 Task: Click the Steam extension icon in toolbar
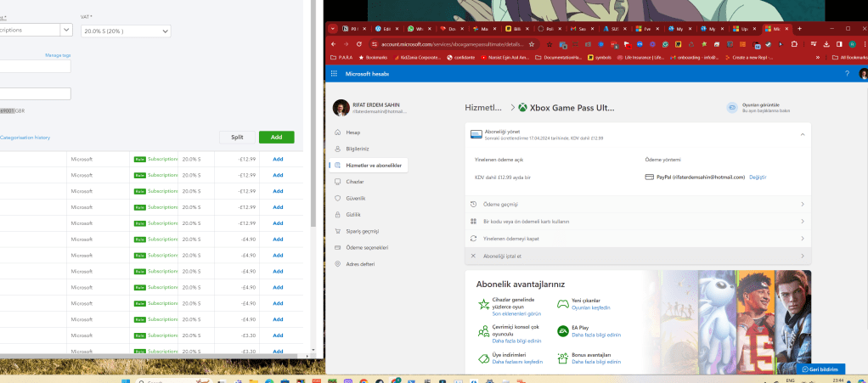(769, 43)
